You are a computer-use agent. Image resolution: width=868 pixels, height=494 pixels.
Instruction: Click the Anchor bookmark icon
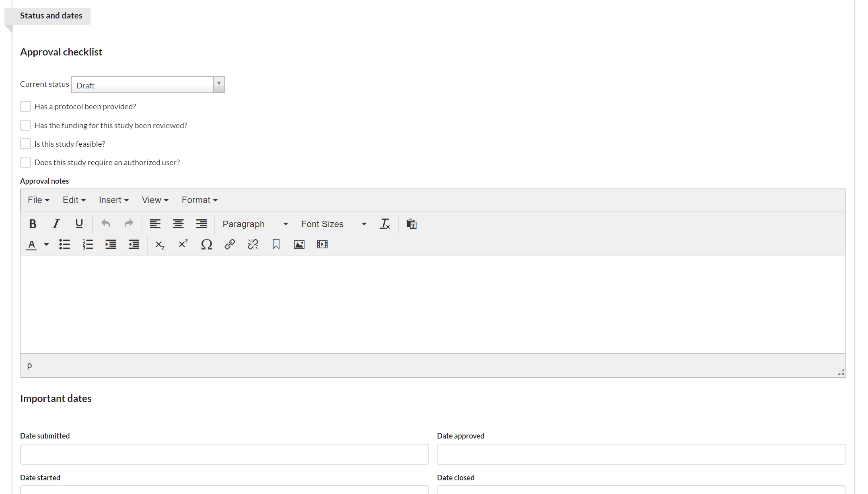276,244
